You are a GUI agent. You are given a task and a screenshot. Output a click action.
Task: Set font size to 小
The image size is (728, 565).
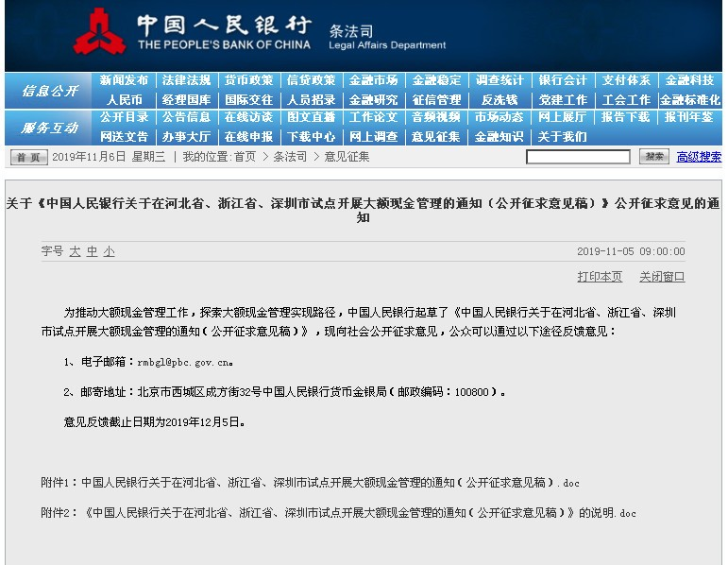click(110, 251)
